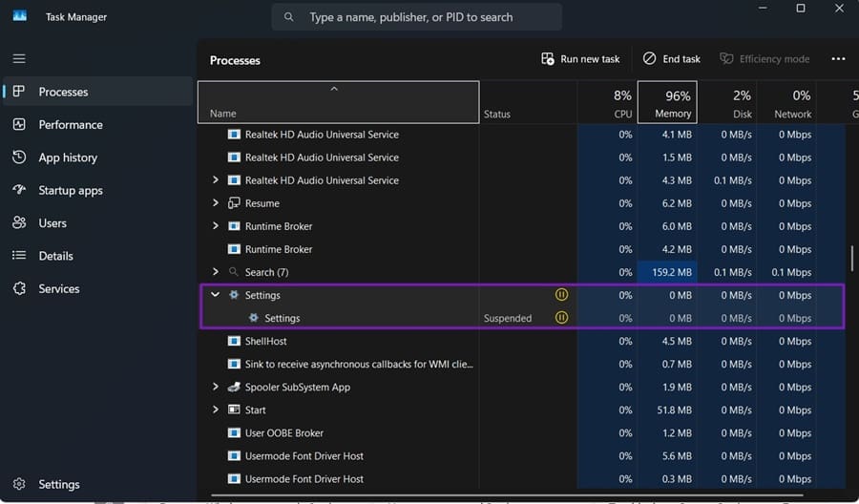This screenshot has width=859, height=504.
Task: Click the 51.8 MB memory value for Start
Action: tap(675, 409)
